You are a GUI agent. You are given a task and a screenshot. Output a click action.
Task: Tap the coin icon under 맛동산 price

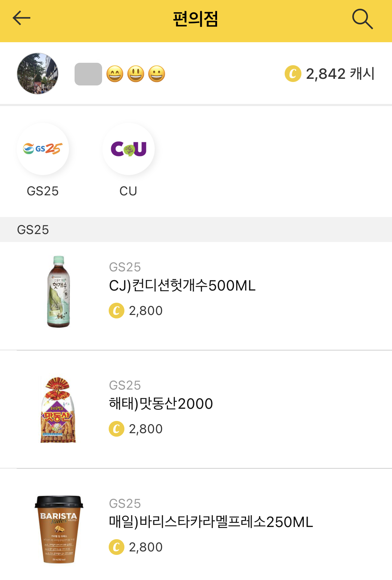coord(117,429)
